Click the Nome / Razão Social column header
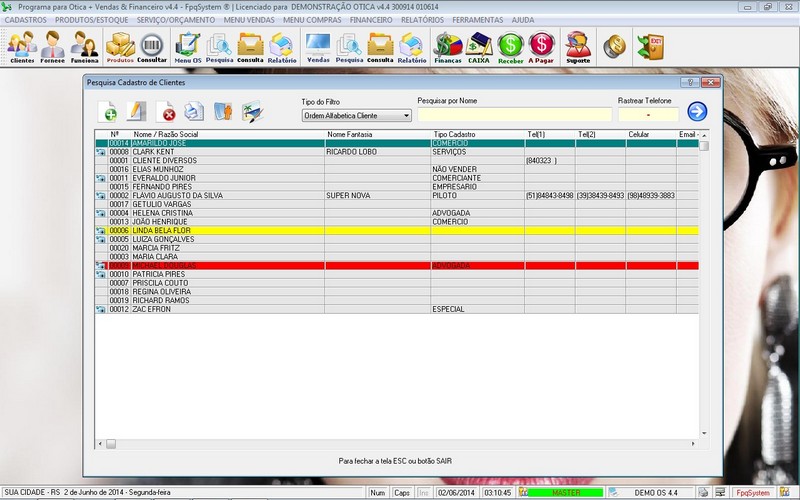Viewport: 800px width, 500px height. (x=228, y=134)
